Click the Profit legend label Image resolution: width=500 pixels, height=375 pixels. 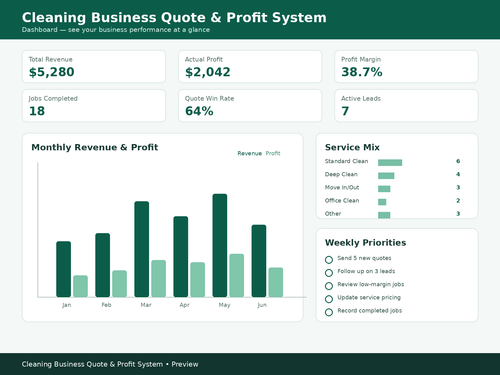273,153
